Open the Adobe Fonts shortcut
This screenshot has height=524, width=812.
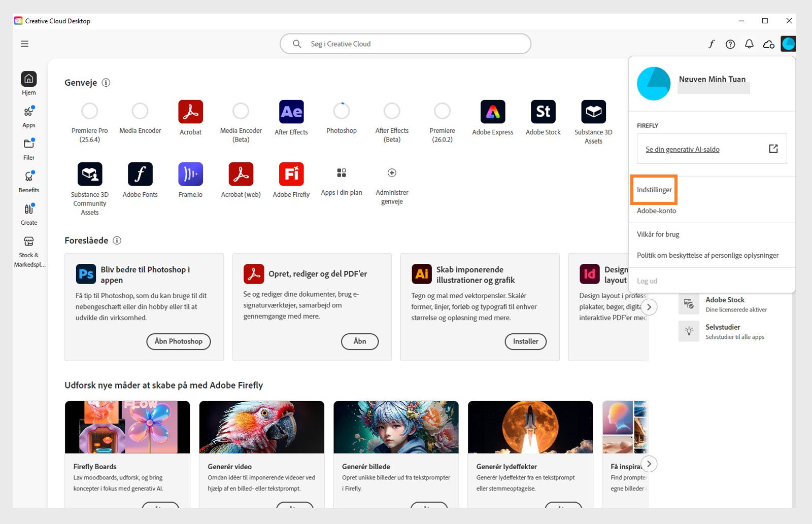point(140,174)
